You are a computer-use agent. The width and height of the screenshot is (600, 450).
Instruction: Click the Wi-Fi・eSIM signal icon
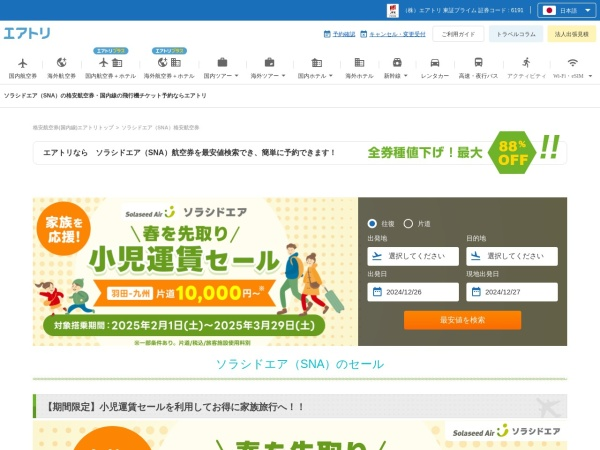[x=572, y=62]
